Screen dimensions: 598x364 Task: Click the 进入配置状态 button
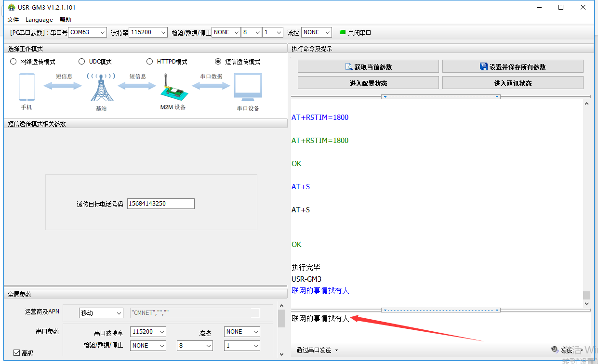[368, 83]
